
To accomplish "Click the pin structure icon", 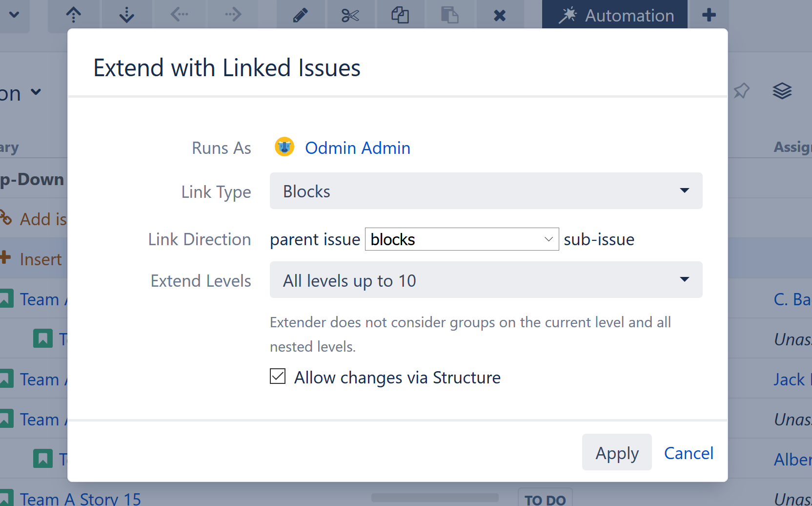I will [x=742, y=91].
